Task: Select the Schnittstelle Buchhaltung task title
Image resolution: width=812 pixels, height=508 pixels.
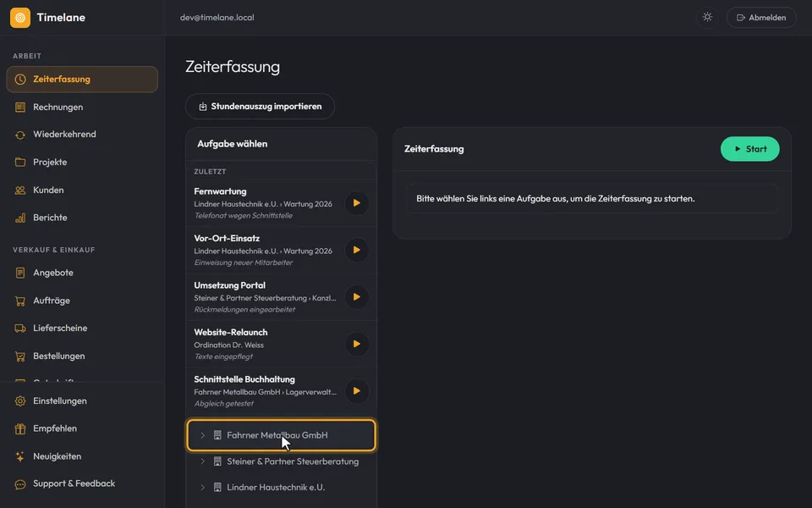Action: coord(244,379)
